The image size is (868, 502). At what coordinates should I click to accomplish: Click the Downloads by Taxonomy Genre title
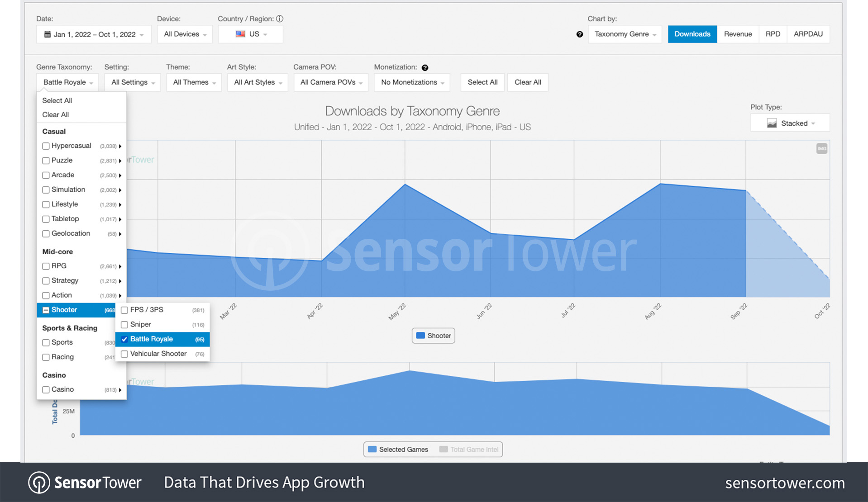tap(412, 111)
